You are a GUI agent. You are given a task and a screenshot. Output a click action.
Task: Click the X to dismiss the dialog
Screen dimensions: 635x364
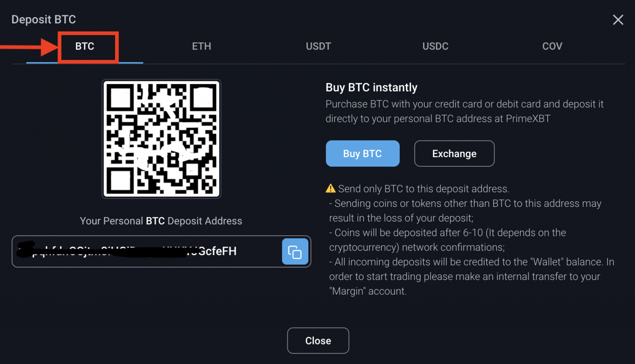click(x=618, y=20)
